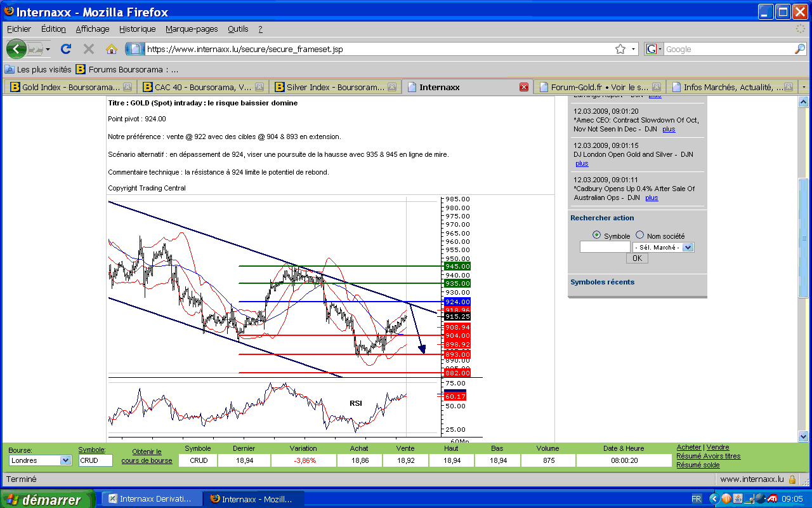The height and width of the screenshot is (508, 812).
Task: Open plus link for Cadbury Opens Up news
Action: [x=652, y=197]
